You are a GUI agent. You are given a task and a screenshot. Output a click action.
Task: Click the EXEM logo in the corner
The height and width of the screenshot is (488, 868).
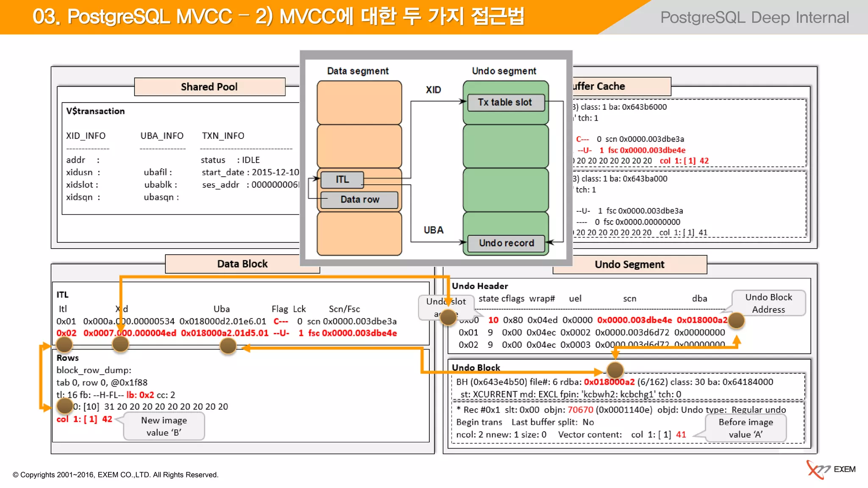pos(831,469)
